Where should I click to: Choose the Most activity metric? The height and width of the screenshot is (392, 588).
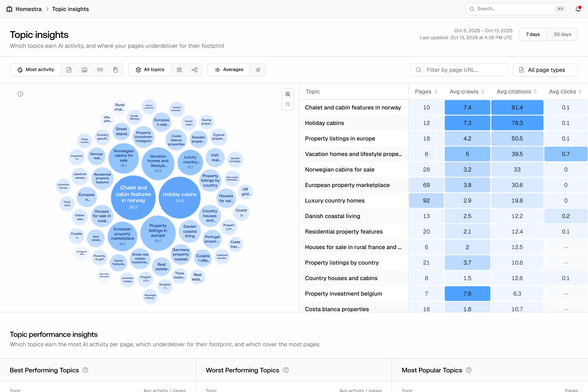click(36, 70)
